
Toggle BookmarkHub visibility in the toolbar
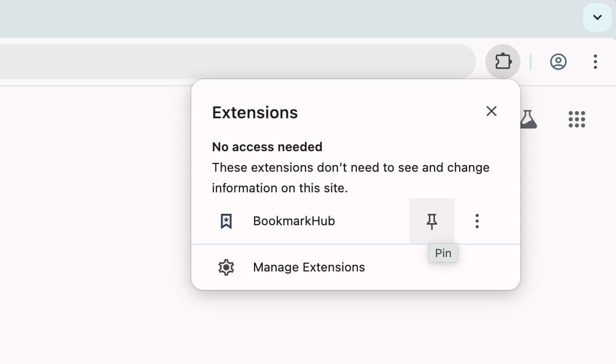(431, 221)
